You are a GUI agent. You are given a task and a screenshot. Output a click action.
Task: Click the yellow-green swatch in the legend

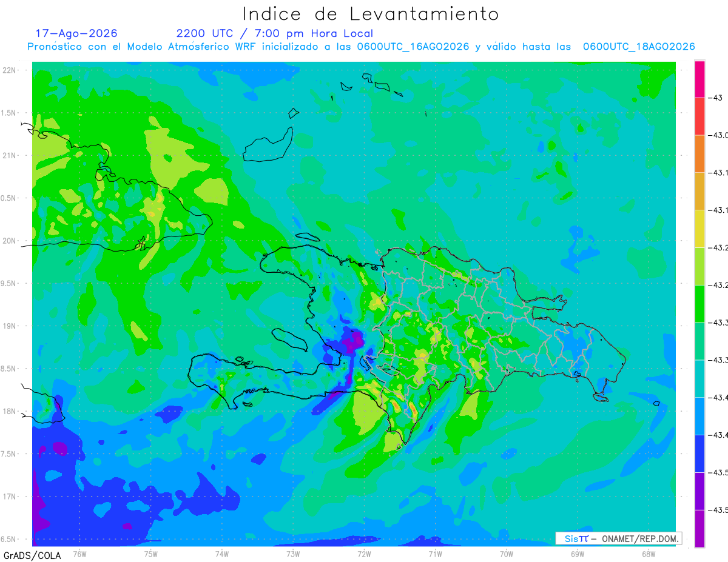point(699,266)
